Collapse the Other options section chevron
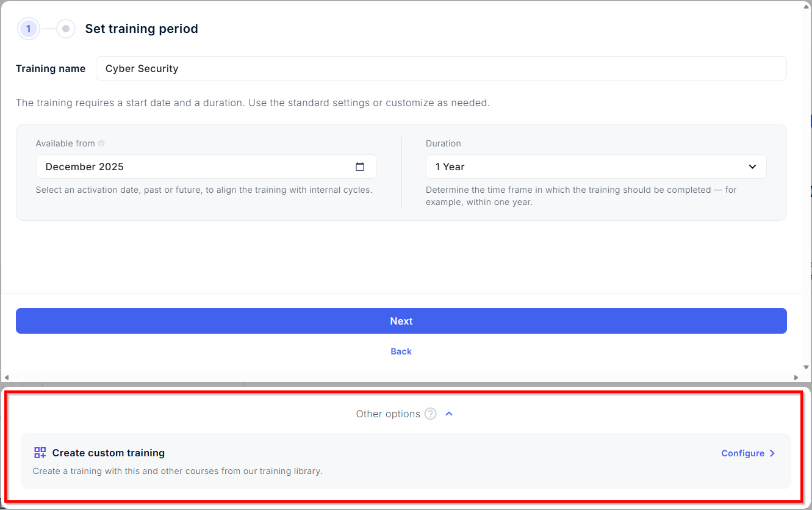Viewport: 812px width, 510px height. tap(449, 414)
